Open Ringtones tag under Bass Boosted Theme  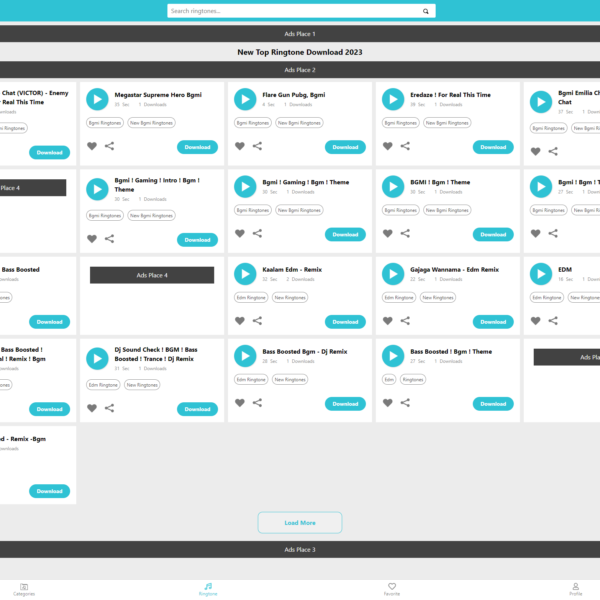pyautogui.click(x=413, y=379)
